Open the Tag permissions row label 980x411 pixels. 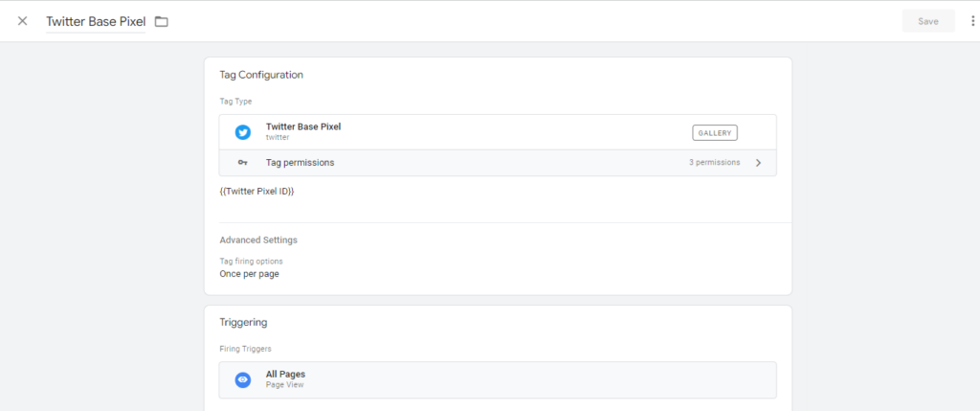click(300, 163)
